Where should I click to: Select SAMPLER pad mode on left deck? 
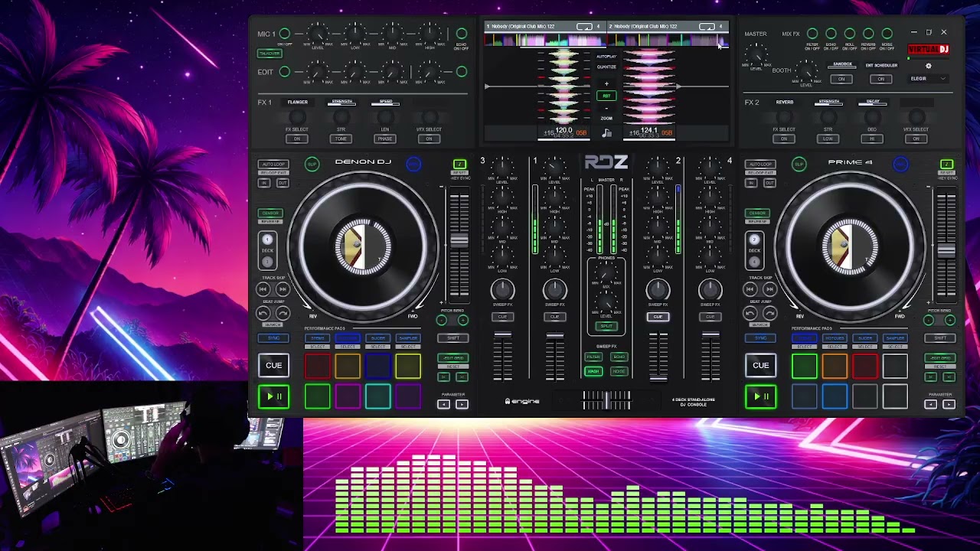tap(408, 338)
